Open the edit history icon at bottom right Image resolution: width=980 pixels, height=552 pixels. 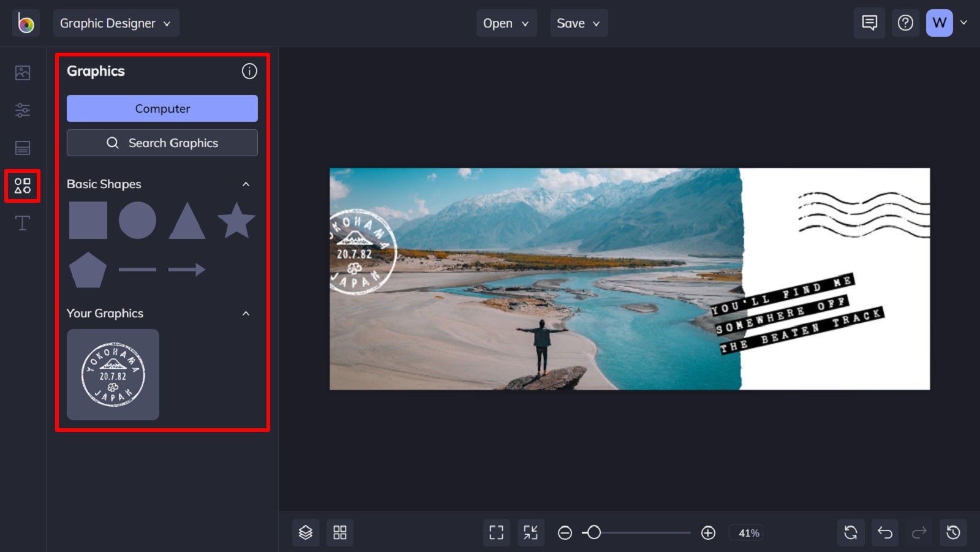tap(952, 532)
